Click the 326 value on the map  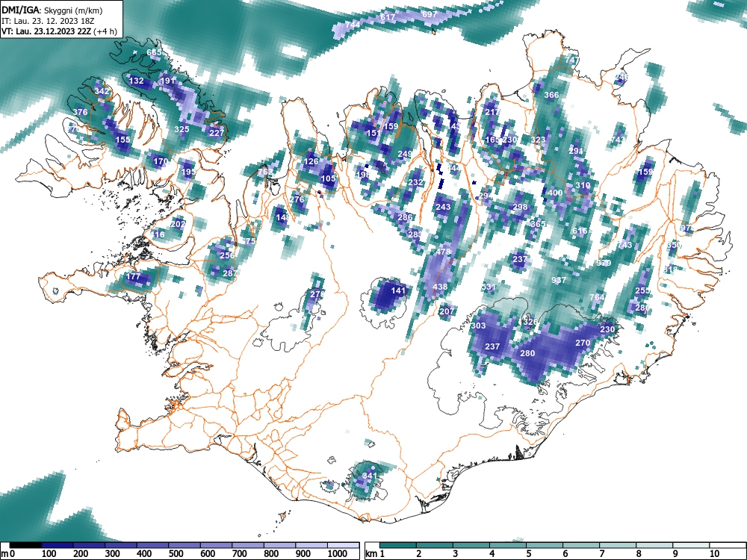(x=530, y=322)
